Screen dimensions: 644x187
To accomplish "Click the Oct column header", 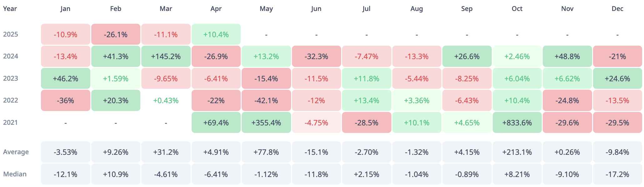I will click(x=517, y=9).
